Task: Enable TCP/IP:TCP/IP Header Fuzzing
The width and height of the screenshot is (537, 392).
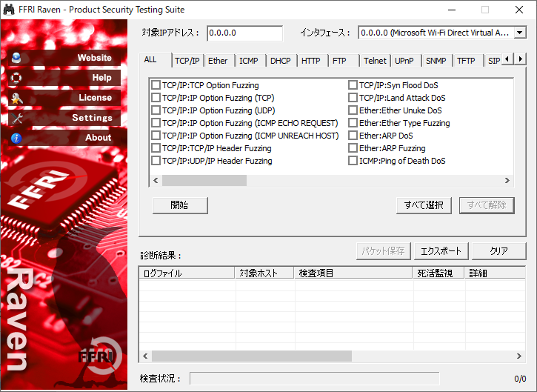Action: click(x=156, y=148)
